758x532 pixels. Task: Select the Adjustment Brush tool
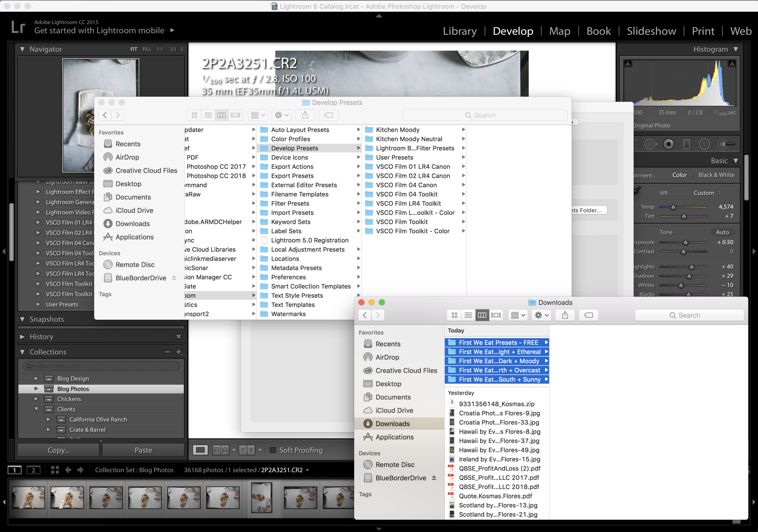click(x=727, y=144)
